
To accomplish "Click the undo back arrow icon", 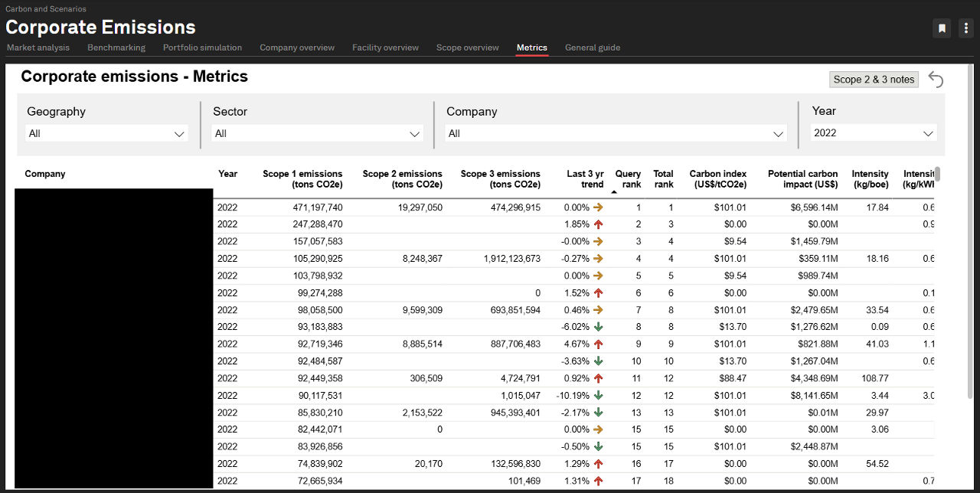I will [936, 80].
